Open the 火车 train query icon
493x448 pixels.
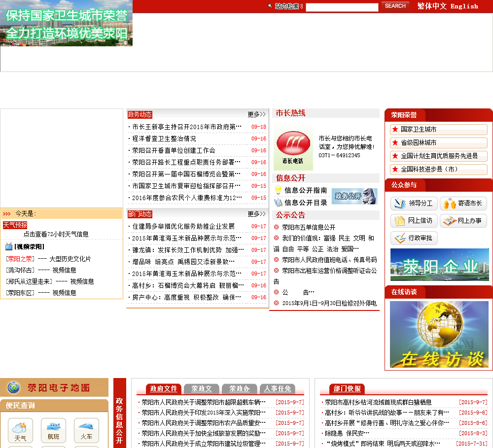86,430
